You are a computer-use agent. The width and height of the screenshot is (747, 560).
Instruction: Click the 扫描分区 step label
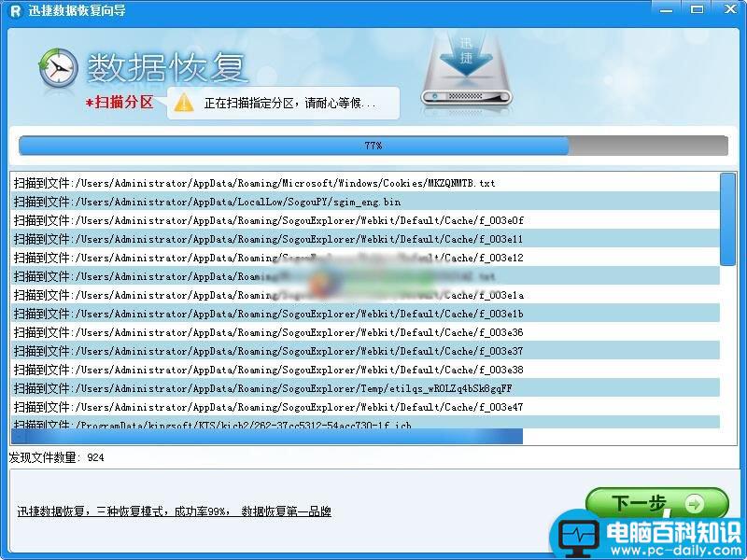pyautogui.click(x=120, y=102)
